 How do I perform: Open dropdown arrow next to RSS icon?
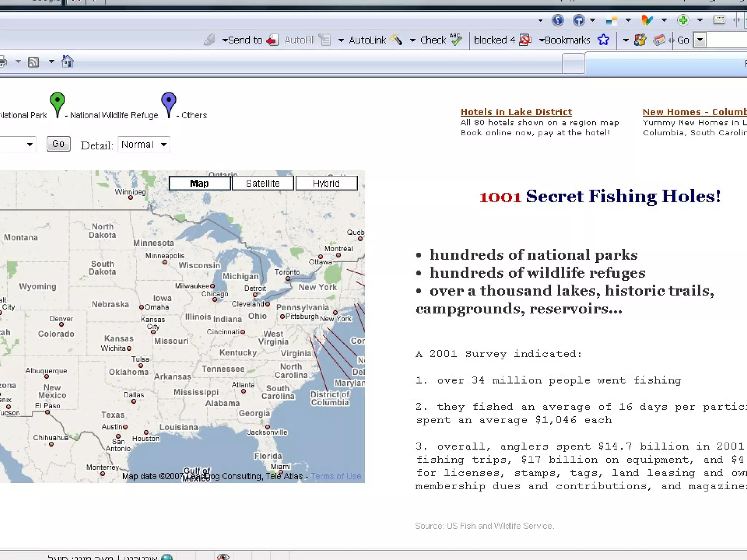51,62
